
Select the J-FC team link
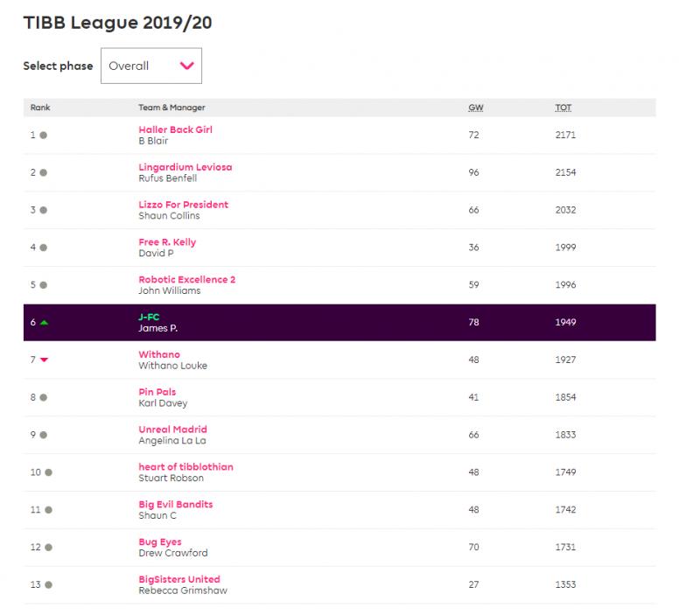pos(149,317)
